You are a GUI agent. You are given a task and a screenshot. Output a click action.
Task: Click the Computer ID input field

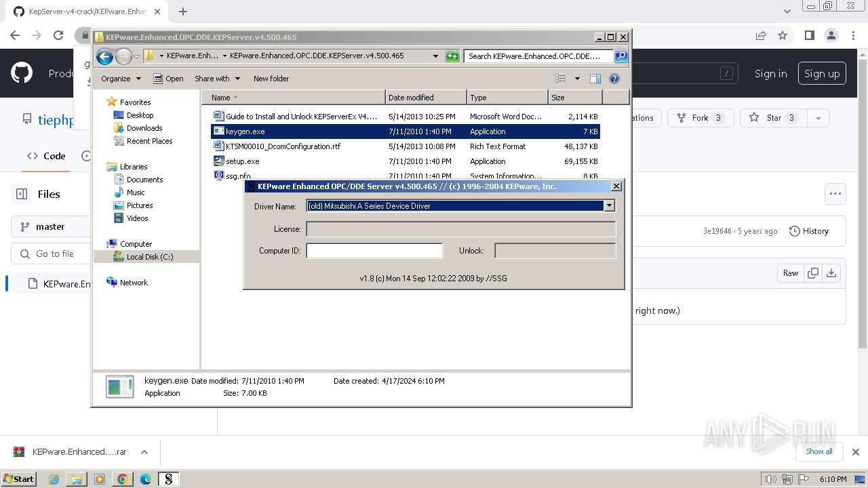click(x=374, y=251)
